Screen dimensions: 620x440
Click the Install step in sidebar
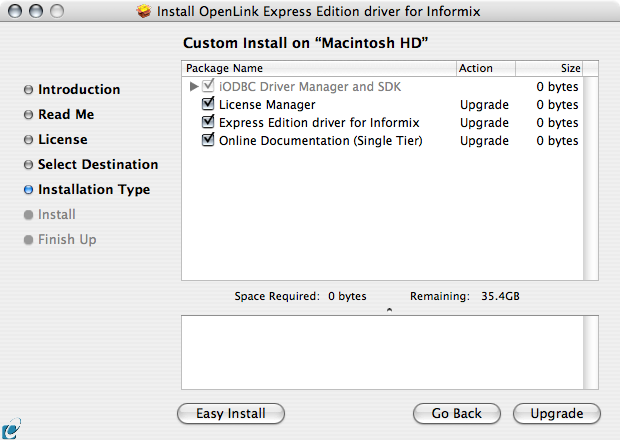click(57, 215)
